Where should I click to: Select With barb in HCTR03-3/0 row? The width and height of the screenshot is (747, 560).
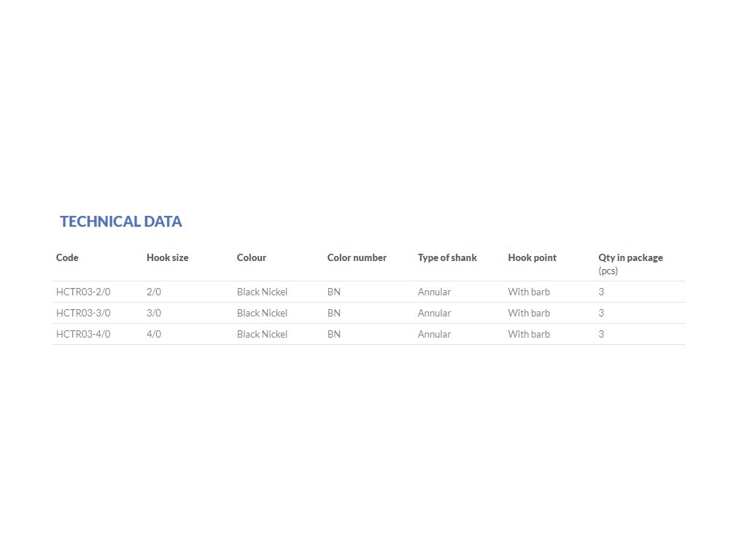pos(529,313)
